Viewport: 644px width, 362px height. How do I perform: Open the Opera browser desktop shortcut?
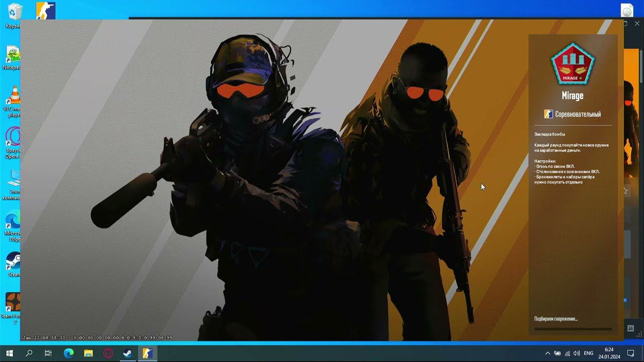click(x=12, y=143)
